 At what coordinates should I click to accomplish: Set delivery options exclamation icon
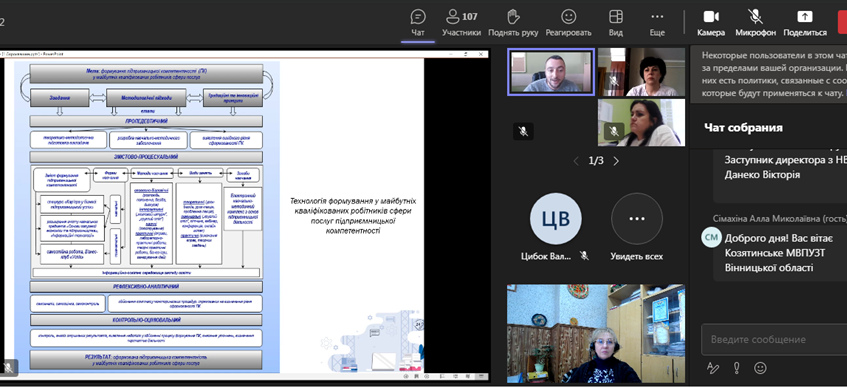tap(736, 368)
